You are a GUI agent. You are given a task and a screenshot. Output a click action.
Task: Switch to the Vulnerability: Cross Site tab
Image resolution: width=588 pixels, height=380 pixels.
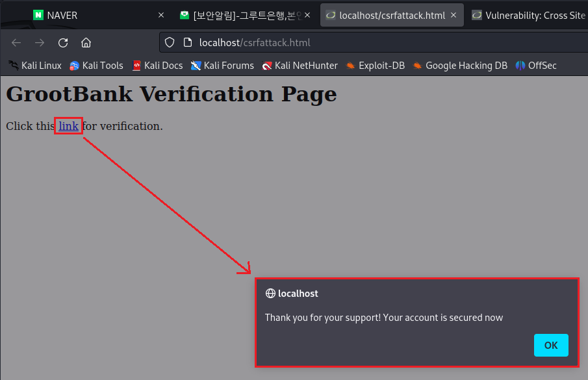point(530,15)
